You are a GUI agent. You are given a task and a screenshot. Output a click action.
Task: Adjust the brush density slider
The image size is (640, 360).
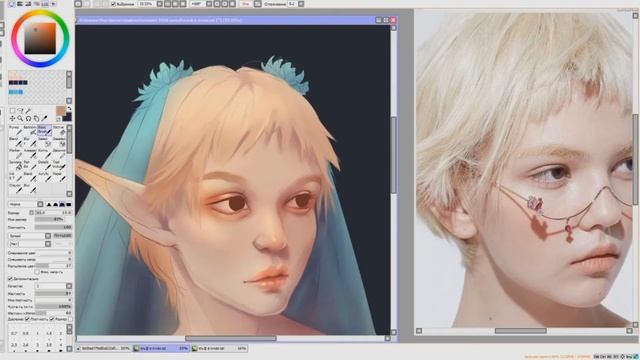[53, 227]
